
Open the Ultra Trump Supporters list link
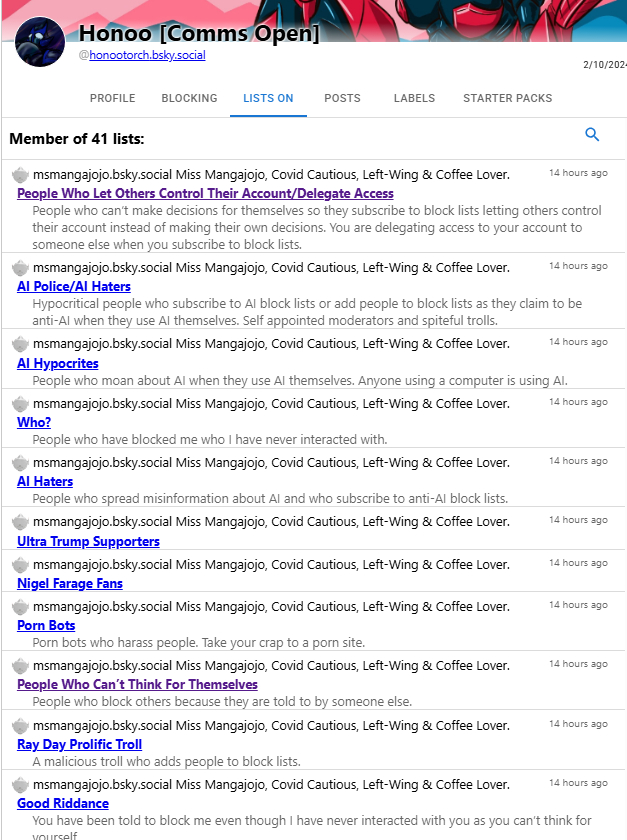(88, 542)
